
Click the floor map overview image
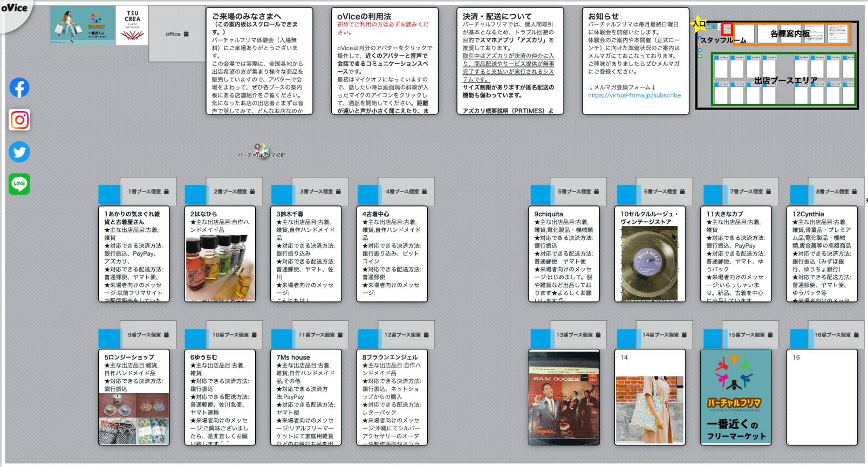[777, 65]
